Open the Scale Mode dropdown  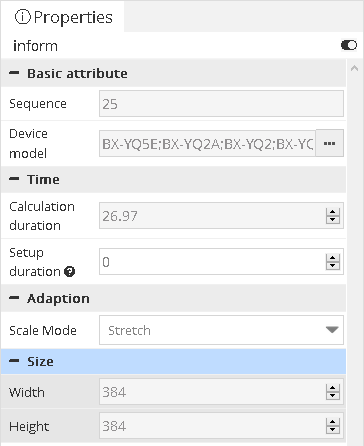pos(221,330)
